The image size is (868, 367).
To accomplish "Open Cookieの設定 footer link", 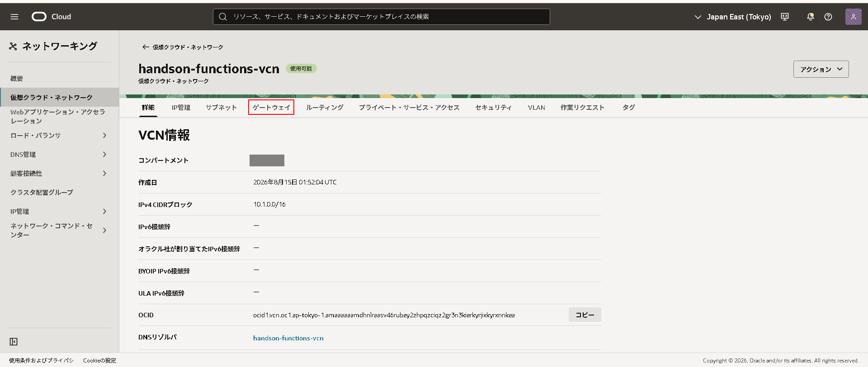I will click(x=99, y=361).
